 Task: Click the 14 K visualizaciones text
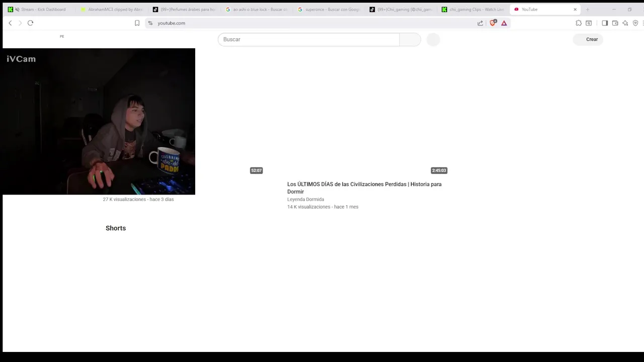[x=323, y=207]
